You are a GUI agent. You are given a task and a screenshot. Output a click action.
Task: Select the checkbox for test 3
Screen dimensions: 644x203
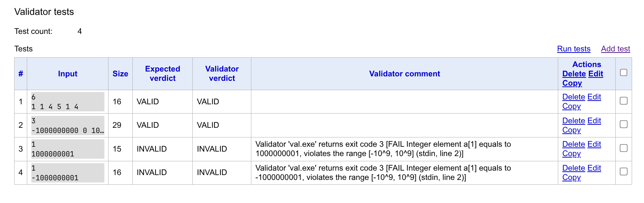[x=623, y=148]
